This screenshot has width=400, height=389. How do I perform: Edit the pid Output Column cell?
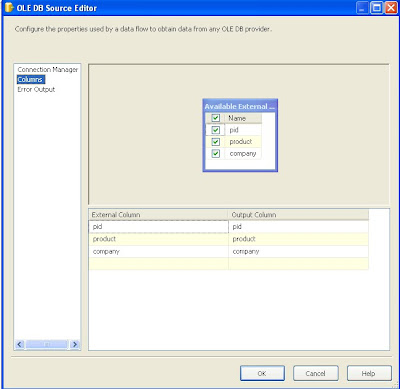click(299, 227)
